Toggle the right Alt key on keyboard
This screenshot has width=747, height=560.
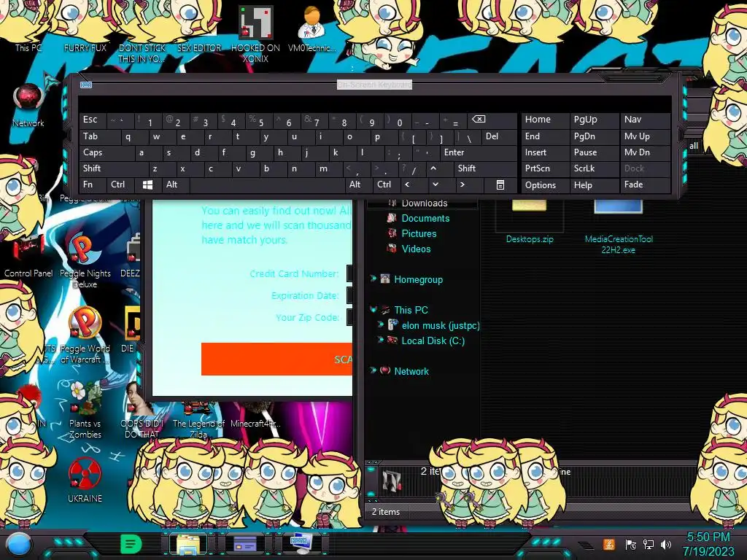click(359, 184)
